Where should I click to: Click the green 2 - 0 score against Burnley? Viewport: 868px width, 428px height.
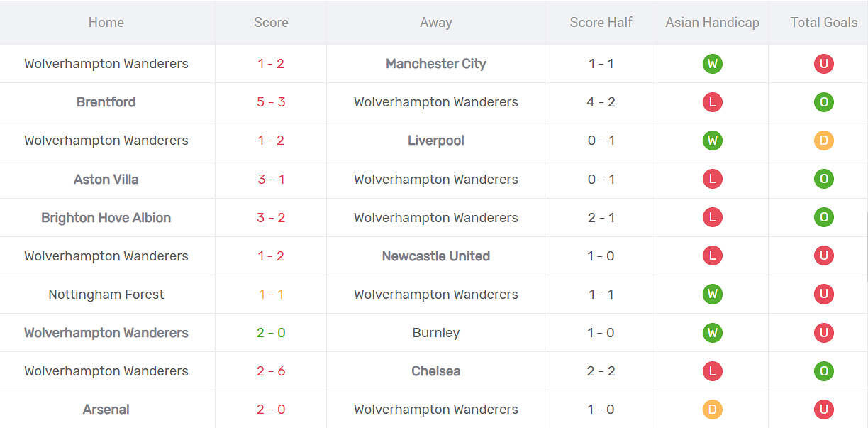coord(271,333)
